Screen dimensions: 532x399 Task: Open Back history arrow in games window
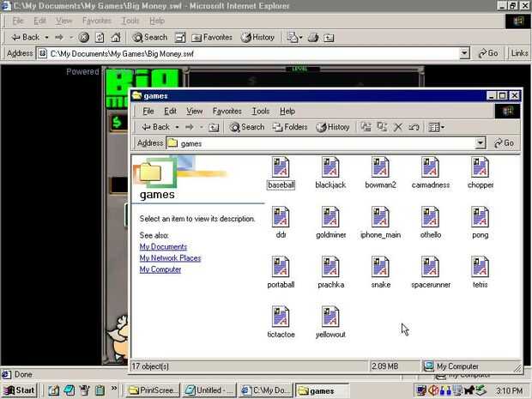pos(177,127)
